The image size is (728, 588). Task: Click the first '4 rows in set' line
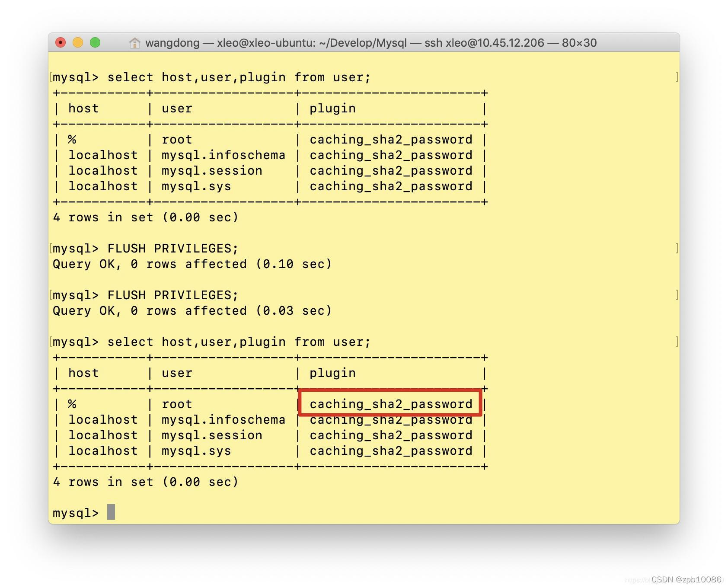coord(146,217)
